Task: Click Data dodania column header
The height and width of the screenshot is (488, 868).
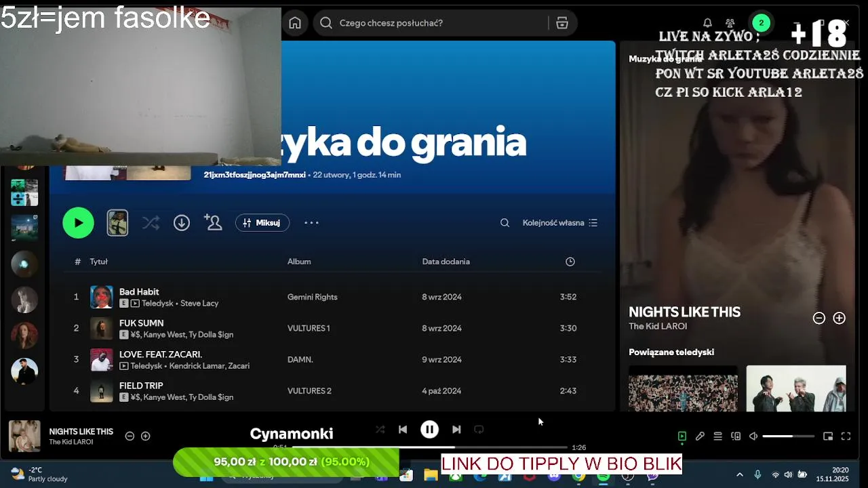Action: pos(446,262)
